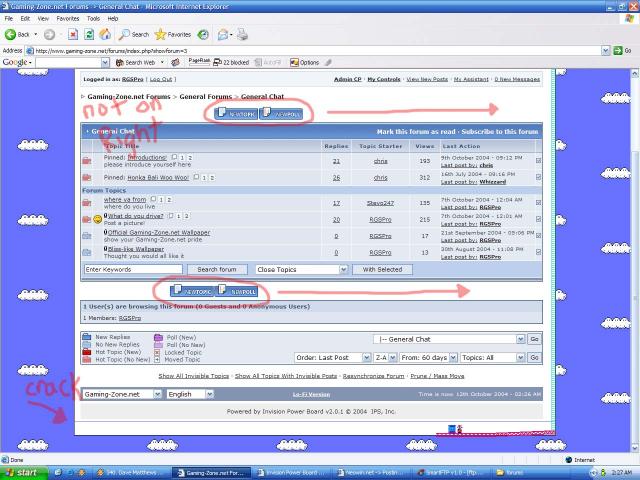Click Mark this forum as read link
Screen dimensions: 640x480
point(416,131)
